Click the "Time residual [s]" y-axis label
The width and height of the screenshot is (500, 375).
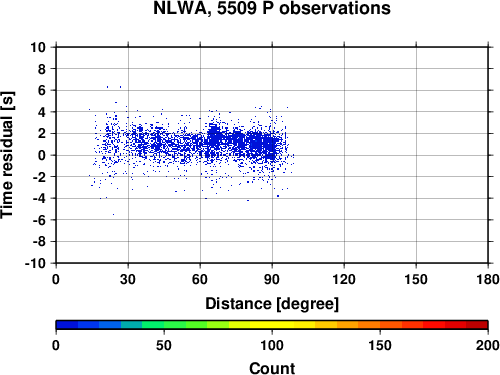click(x=7, y=155)
